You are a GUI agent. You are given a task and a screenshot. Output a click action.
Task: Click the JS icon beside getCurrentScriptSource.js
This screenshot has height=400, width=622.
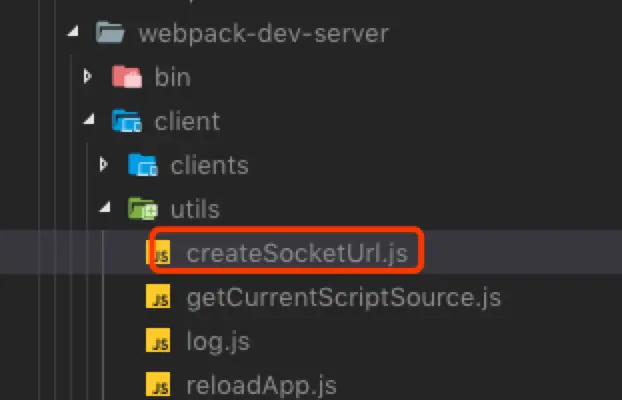tap(158, 296)
